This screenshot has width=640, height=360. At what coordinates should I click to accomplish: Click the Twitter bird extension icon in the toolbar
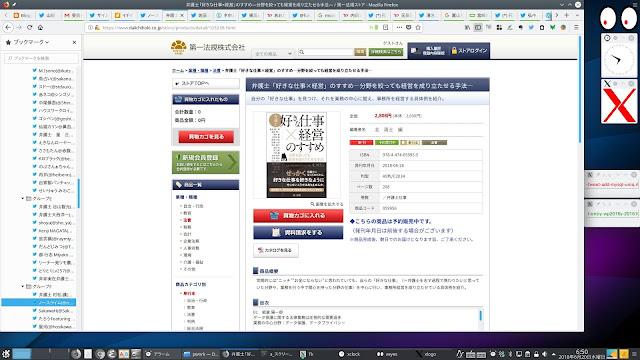click(531, 27)
